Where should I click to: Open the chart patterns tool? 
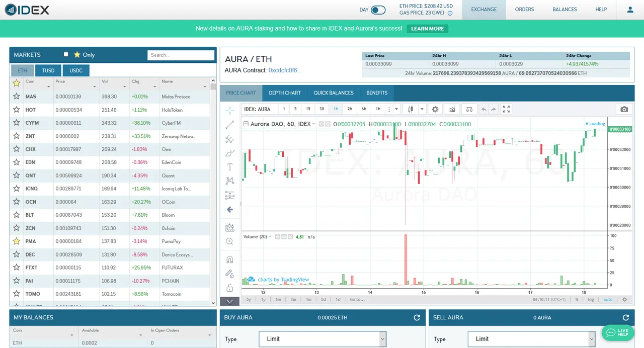[x=230, y=181]
